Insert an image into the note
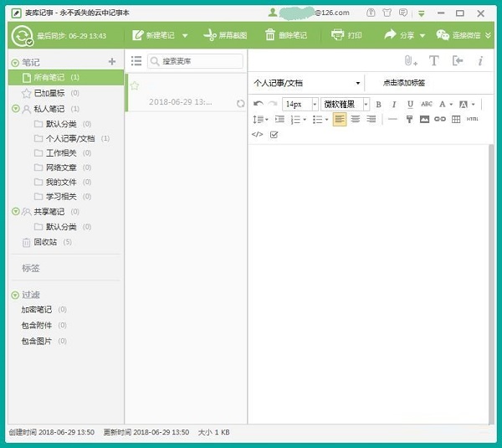 tap(424, 120)
